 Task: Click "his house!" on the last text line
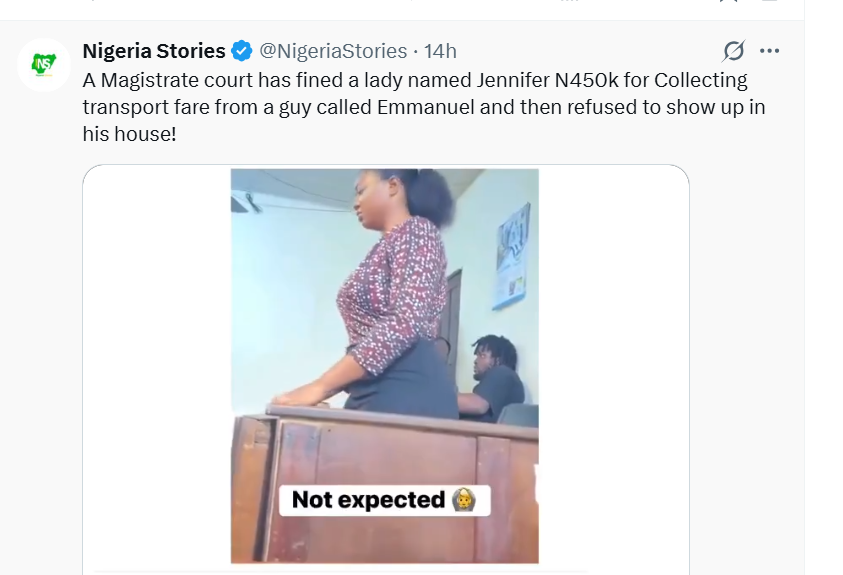[129, 133]
